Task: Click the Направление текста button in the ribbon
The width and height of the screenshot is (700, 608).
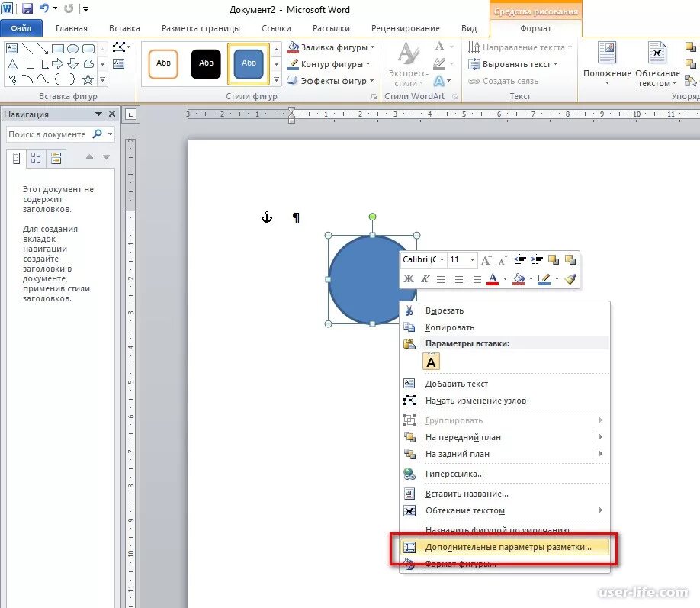Action: (x=519, y=47)
